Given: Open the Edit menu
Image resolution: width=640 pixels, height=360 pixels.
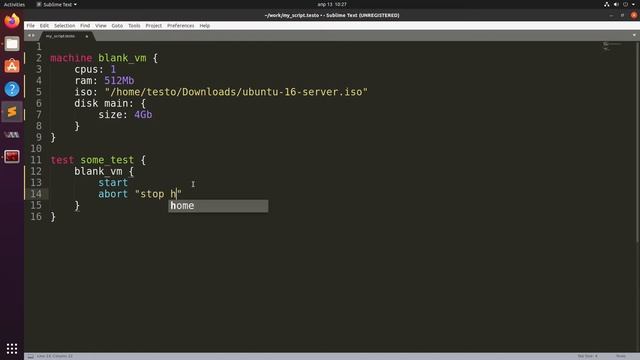Looking at the screenshot, I should click(x=44, y=26).
